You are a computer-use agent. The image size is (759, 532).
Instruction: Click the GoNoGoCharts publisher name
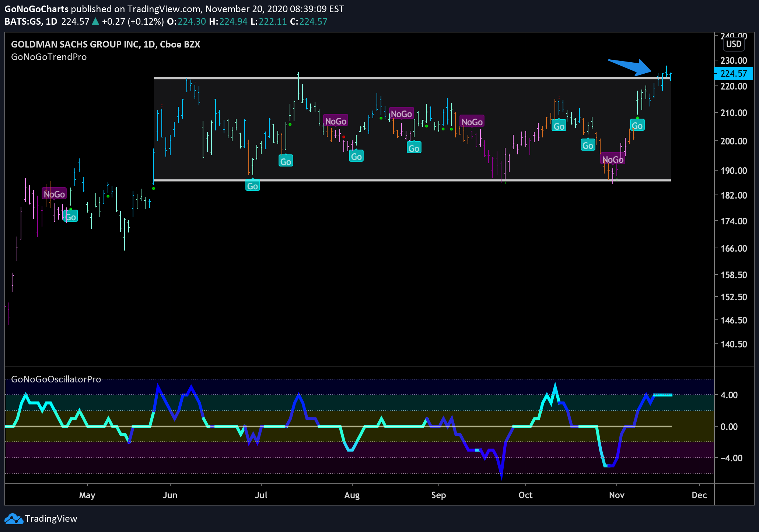36,9
